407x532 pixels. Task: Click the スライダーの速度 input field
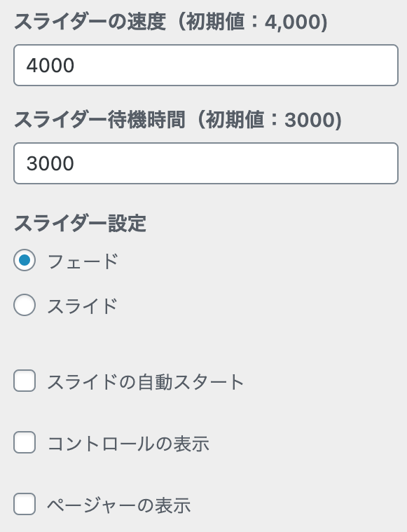(206, 65)
